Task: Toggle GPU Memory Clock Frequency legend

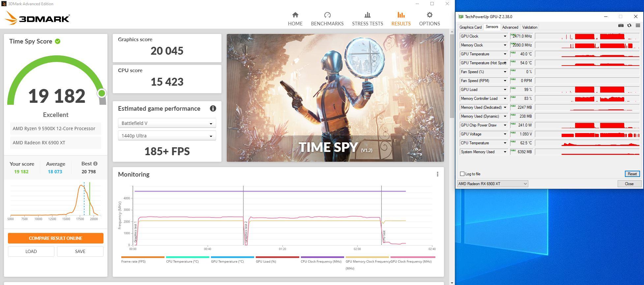Action: click(x=367, y=263)
